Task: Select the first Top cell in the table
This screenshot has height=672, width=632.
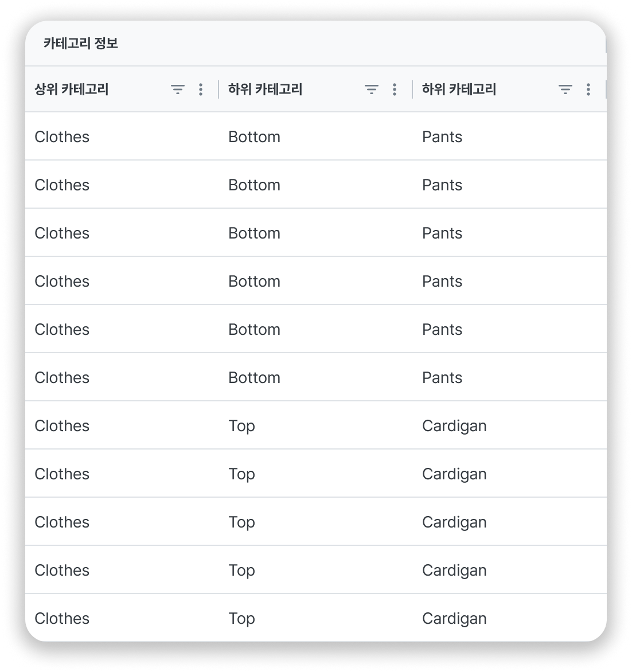Action: point(242,426)
